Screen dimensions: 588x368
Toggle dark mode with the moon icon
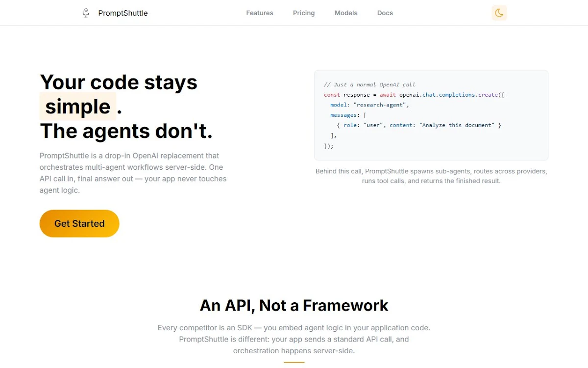(x=499, y=13)
